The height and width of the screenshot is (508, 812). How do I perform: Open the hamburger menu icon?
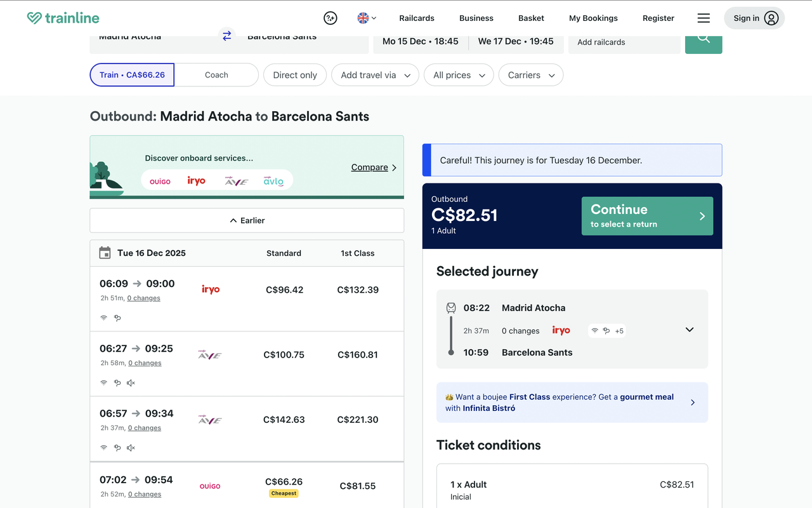[704, 18]
